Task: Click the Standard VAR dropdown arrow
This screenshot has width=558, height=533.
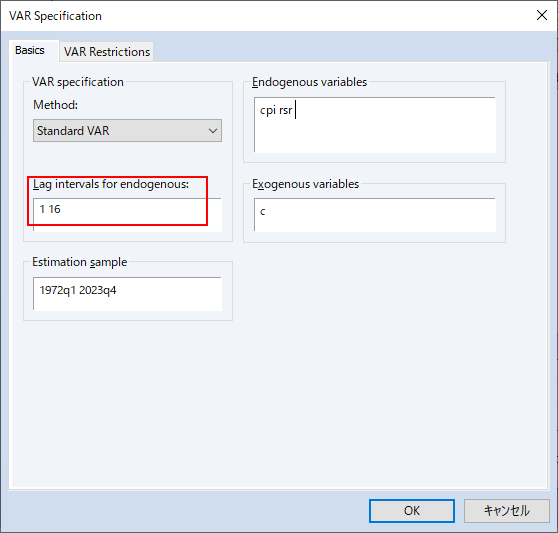Action: [x=213, y=131]
